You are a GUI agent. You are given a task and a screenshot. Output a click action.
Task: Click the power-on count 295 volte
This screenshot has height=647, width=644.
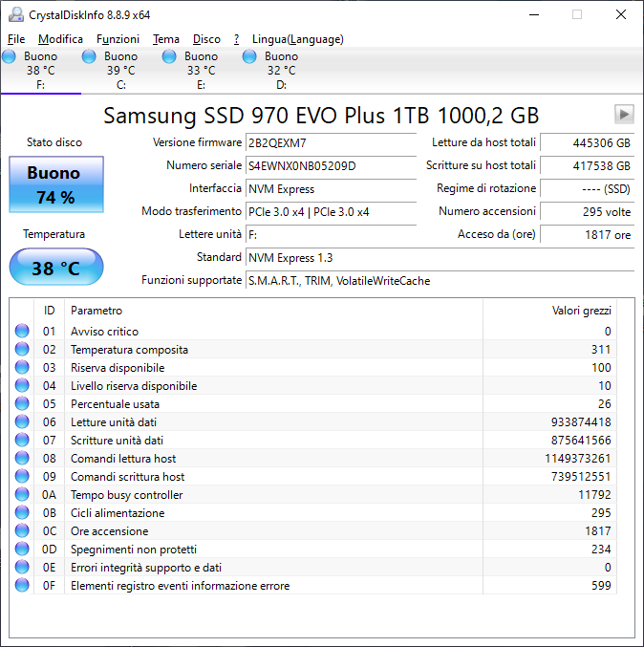point(587,212)
